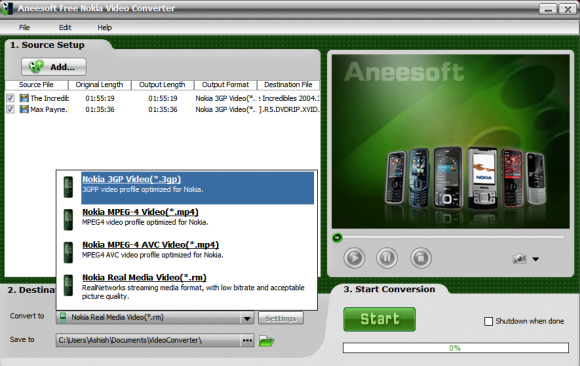Click the video preview seek slider handle
580x366 pixels.
click(x=337, y=238)
